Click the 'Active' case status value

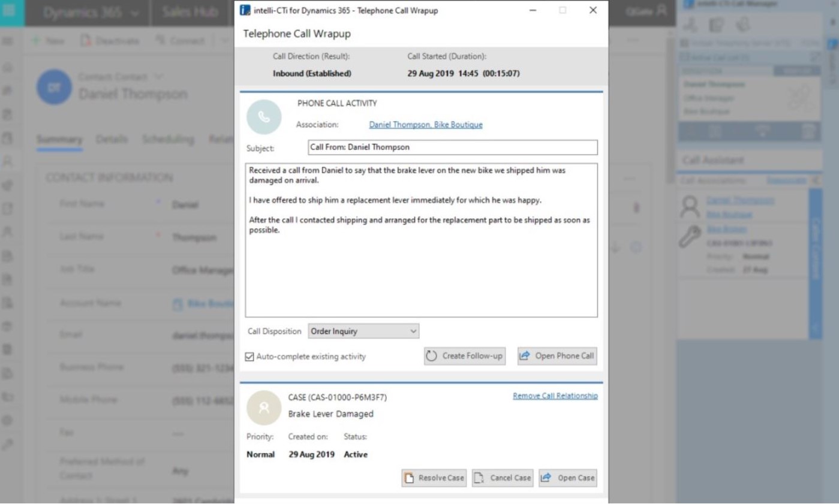point(356,455)
